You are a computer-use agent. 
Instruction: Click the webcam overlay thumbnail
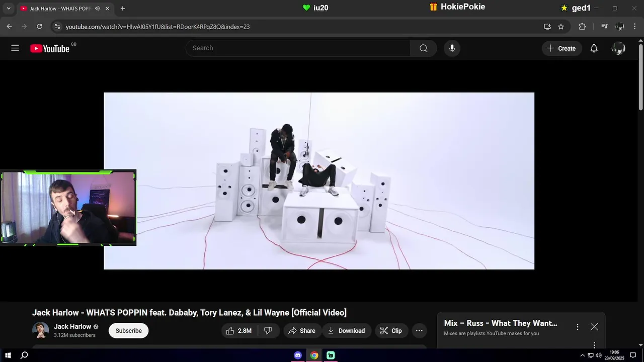pyautogui.click(x=68, y=208)
